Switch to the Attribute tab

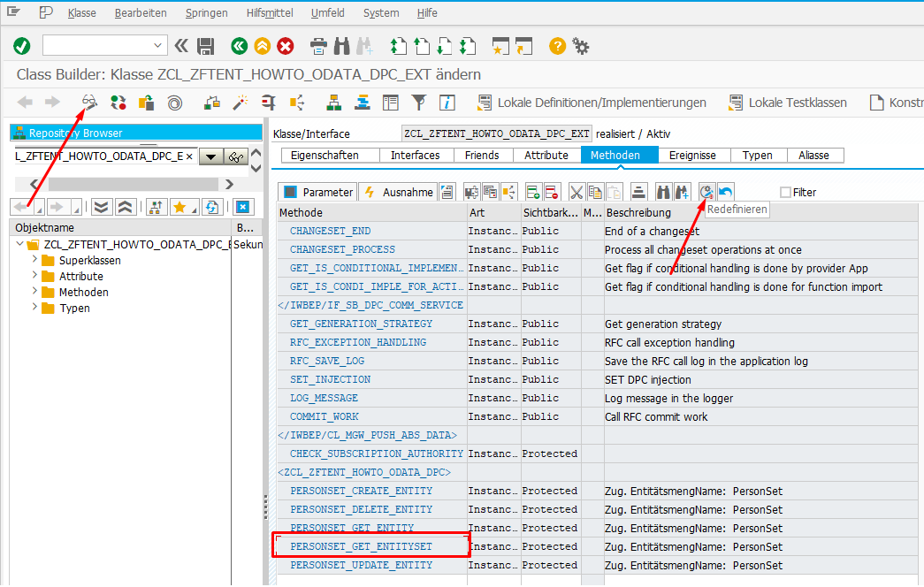[546, 155]
